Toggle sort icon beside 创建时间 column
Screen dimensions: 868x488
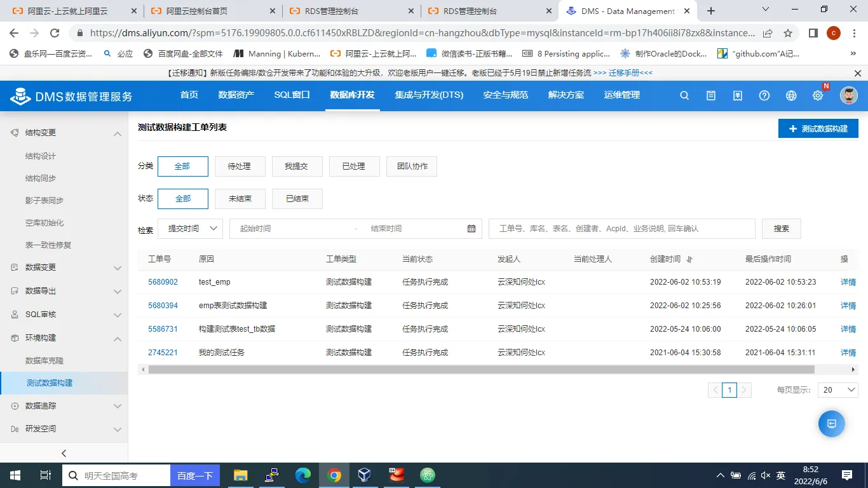[x=689, y=259]
